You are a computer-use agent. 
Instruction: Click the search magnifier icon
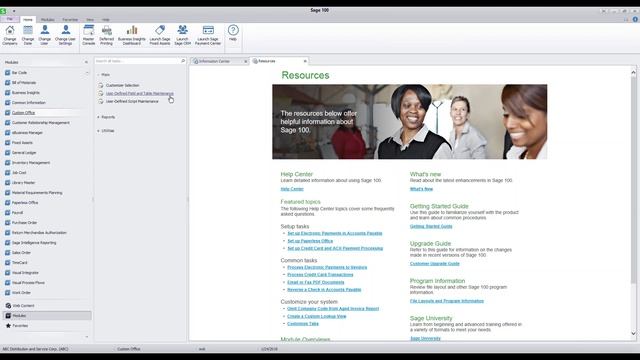pyautogui.click(x=183, y=61)
